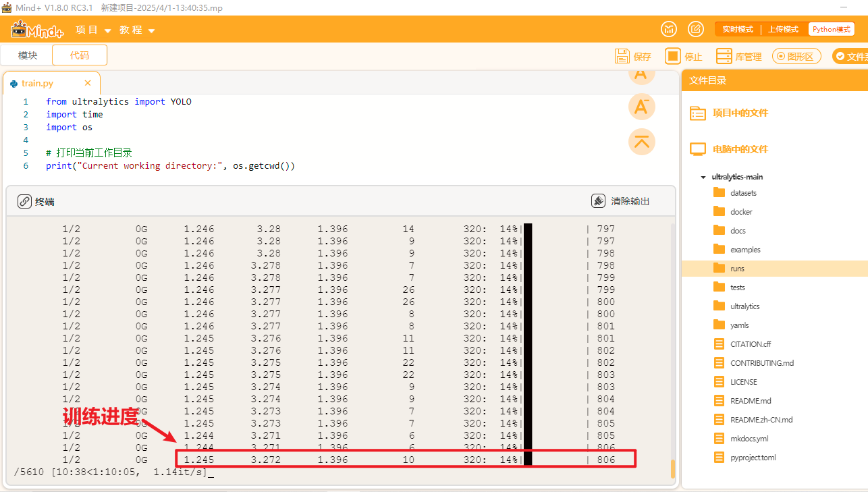The height and width of the screenshot is (492, 868).
Task: Stop the running script with 停止
Action: click(684, 56)
